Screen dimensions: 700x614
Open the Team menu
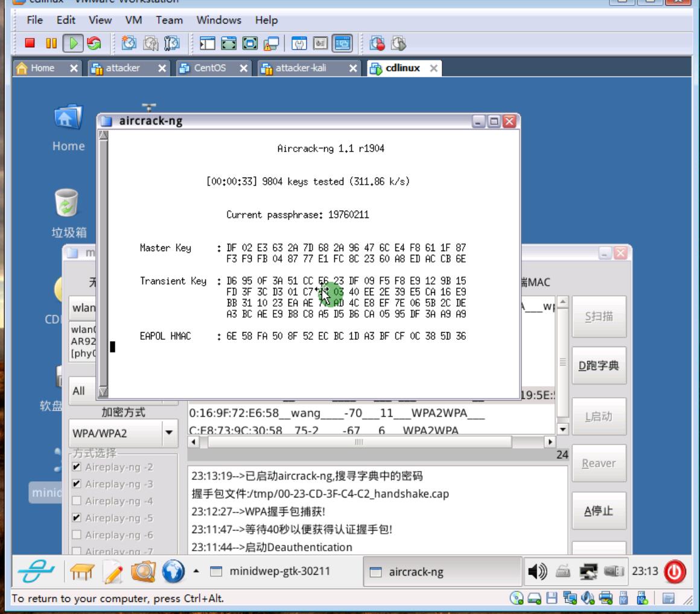coord(169,20)
